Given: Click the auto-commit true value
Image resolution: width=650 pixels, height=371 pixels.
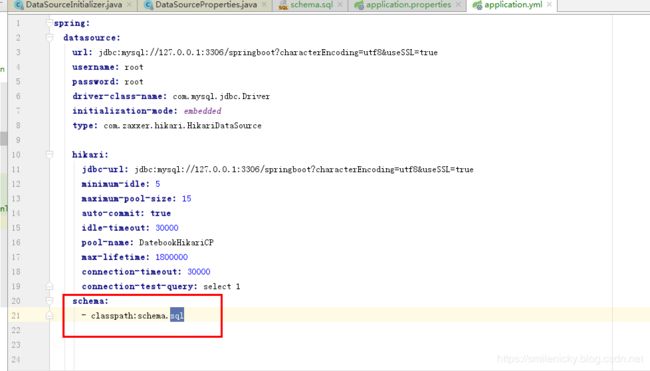Looking at the screenshot, I should tap(160, 213).
